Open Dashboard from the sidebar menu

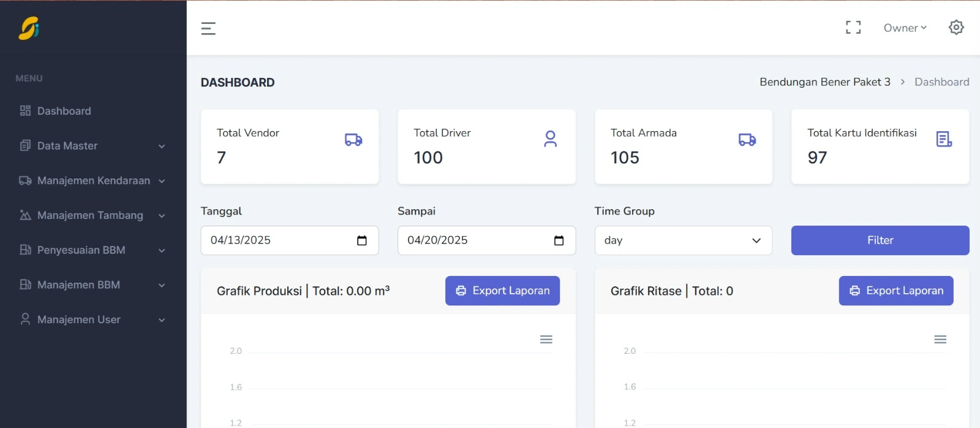[64, 111]
